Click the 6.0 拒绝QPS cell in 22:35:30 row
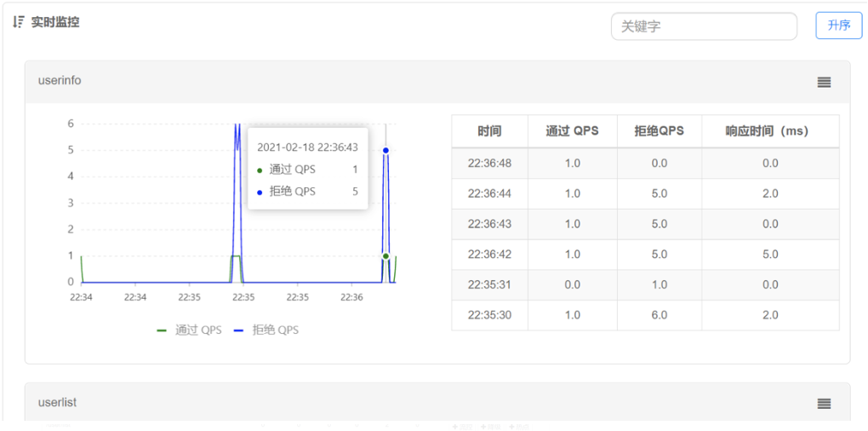868x431 pixels. tap(660, 315)
